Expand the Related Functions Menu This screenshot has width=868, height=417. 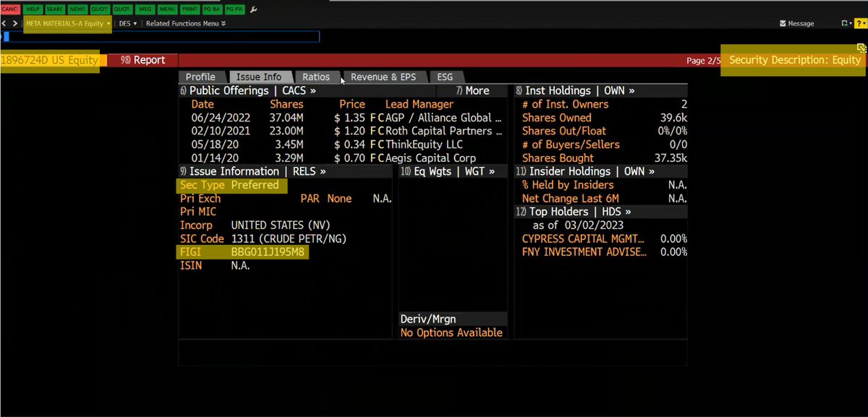185,23
